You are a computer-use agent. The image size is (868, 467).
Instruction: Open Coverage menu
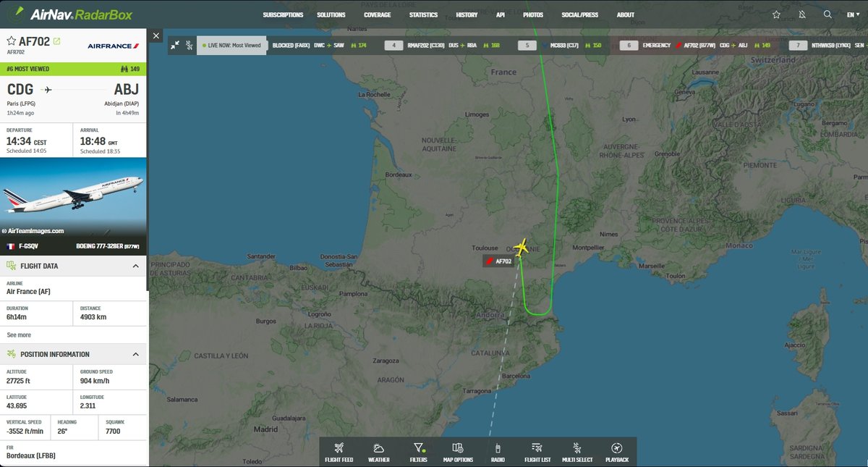(x=378, y=14)
